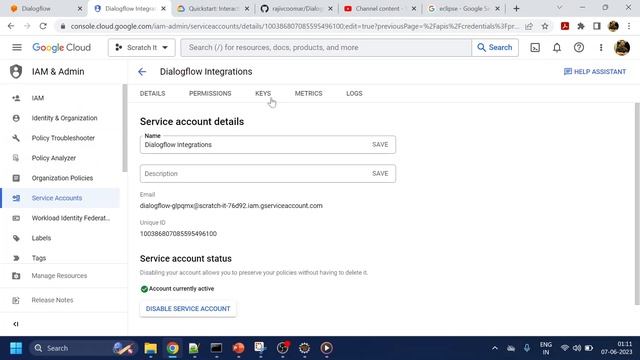Select the Unique ID number text
Image resolution: width=640 pixels, height=360 pixels.
pos(178,234)
